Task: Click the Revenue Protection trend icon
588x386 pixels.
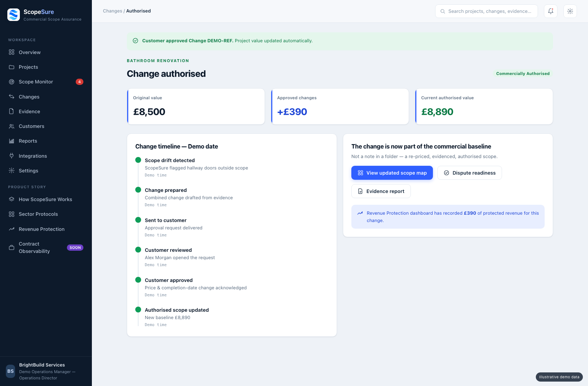Action: click(x=12, y=229)
